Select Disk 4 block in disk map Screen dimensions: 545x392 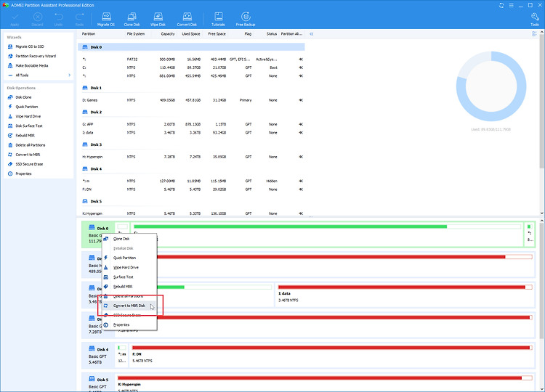pyautogui.click(x=98, y=356)
